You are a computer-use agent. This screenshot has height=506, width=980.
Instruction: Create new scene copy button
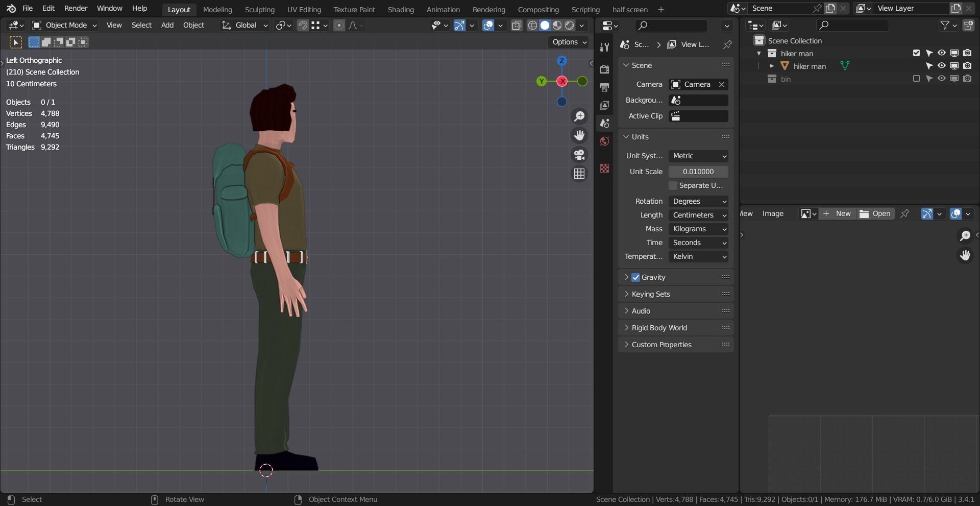[830, 9]
